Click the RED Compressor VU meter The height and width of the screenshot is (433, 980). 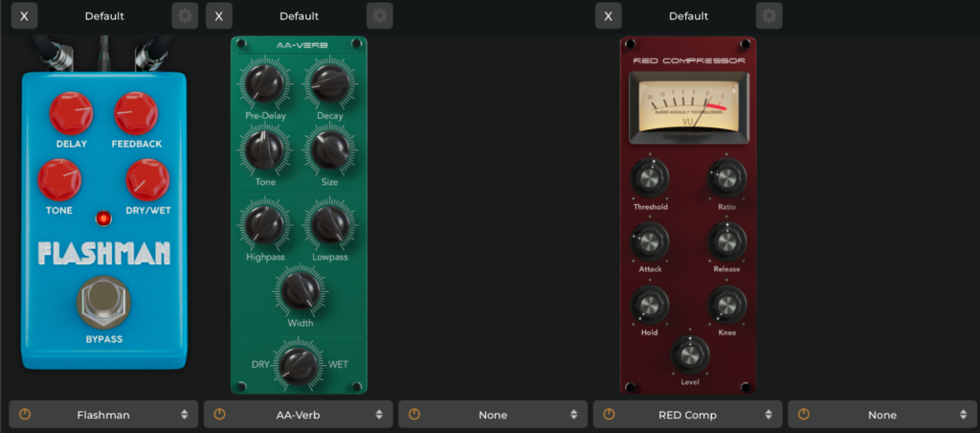click(x=687, y=105)
